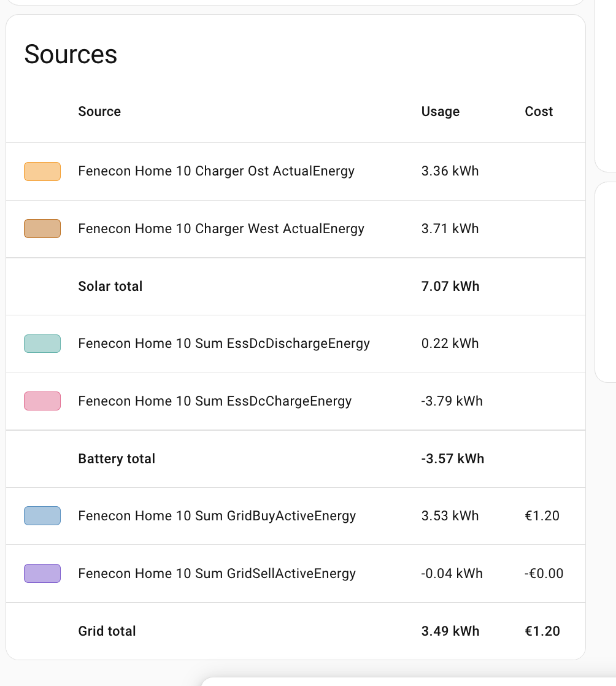Screen dimensions: 616x686
Task: Click the €1.20 cost for GridBuyActiveEnergy
Action: tap(542, 516)
